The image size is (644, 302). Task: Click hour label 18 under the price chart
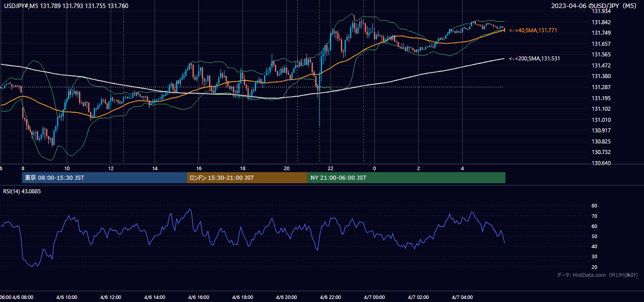coord(243,168)
